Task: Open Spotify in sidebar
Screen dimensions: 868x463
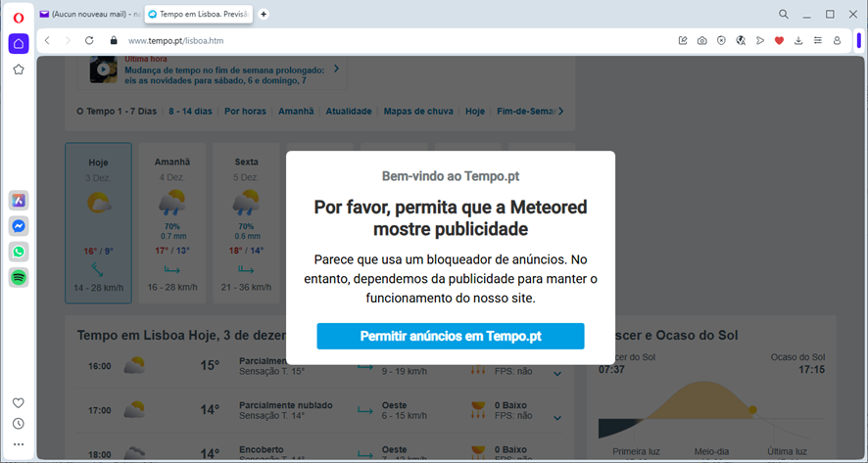Action: pos(19,277)
